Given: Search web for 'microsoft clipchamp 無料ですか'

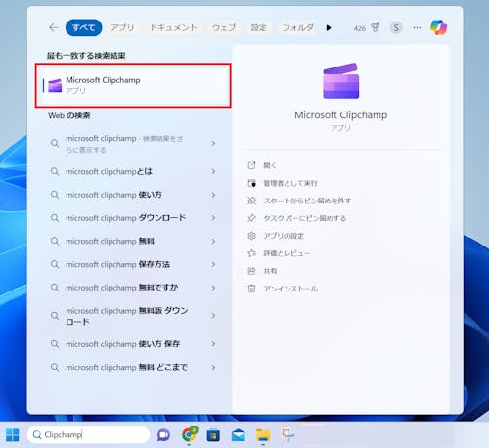Looking at the screenshot, I should click(x=122, y=288).
